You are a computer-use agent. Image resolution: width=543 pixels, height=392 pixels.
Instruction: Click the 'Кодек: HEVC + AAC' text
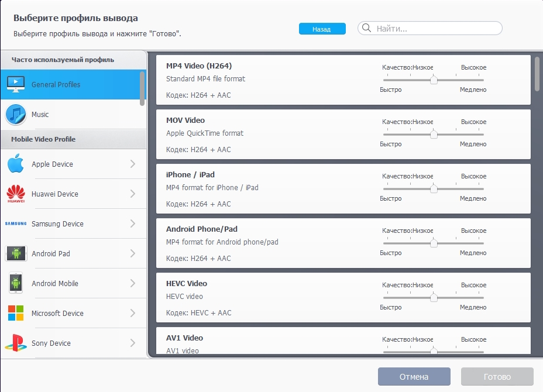tap(198, 312)
